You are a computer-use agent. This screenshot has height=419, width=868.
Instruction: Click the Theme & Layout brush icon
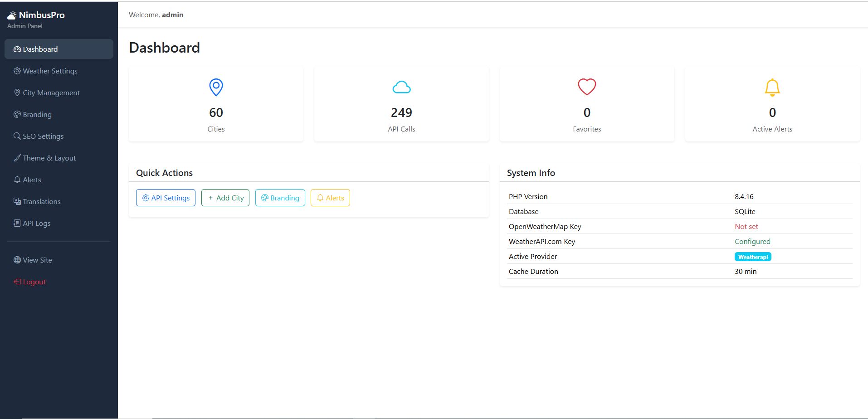pyautogui.click(x=17, y=158)
